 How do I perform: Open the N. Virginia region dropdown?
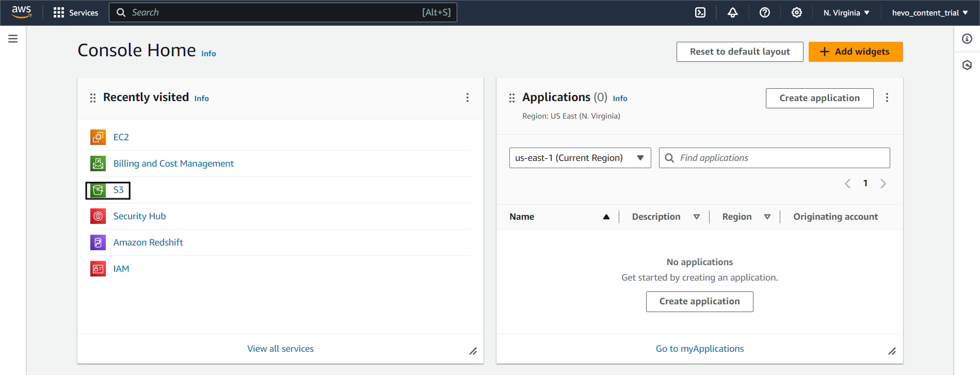point(846,13)
